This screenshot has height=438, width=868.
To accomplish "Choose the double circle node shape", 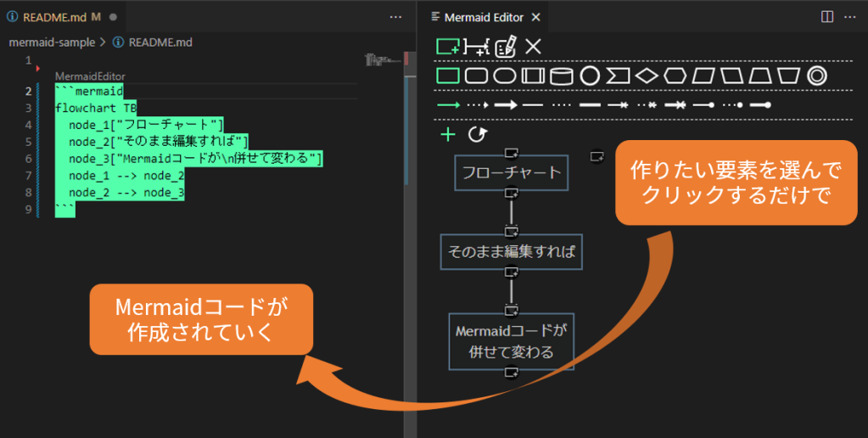I will pos(817,76).
